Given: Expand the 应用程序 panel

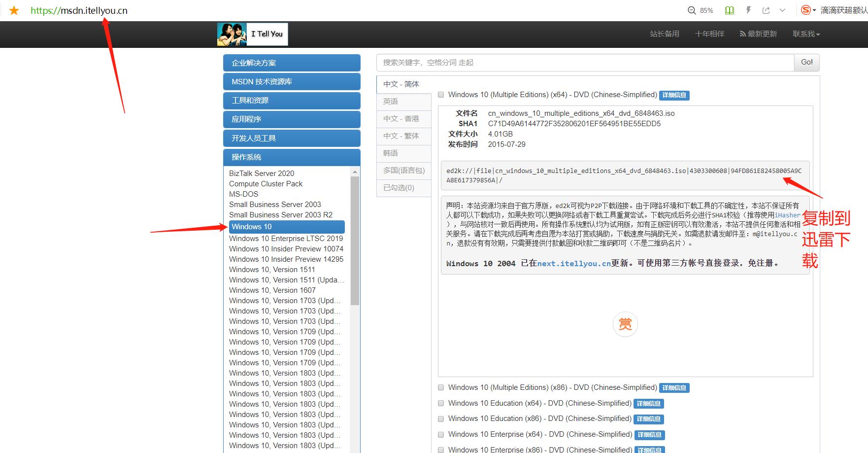Looking at the screenshot, I should click(292, 119).
